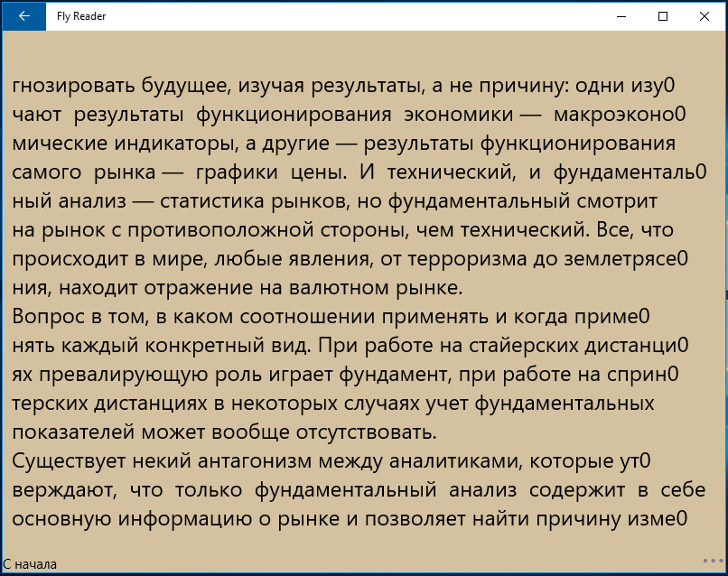The image size is (728, 576).
Task: Click the word 'Вопрос' starting the paragraph
Action: click(48, 317)
